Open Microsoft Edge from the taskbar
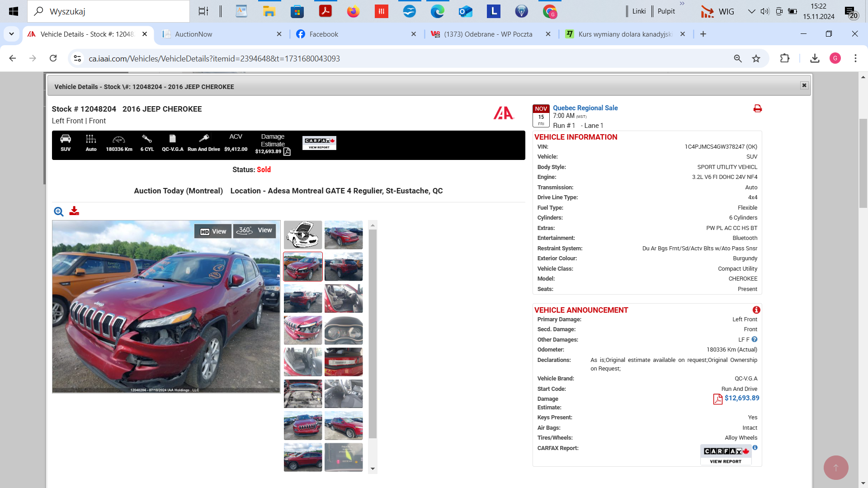This screenshot has height=488, width=868. (437, 11)
